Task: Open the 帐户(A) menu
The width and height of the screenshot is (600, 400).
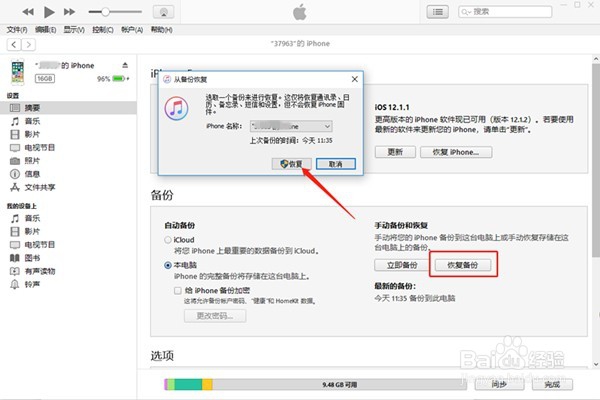Action: pyautogui.click(x=132, y=29)
